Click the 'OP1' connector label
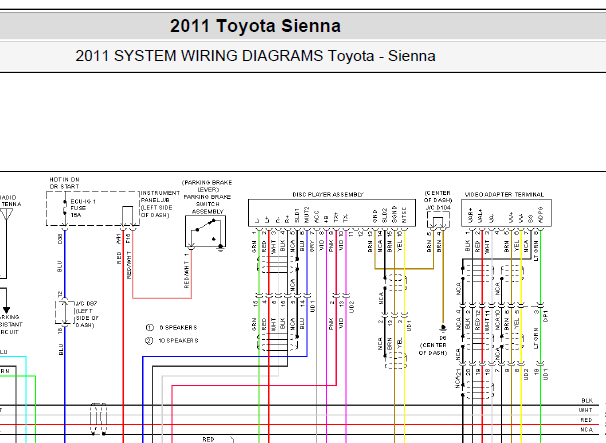This screenshot has height=443, width=606. coord(546,316)
